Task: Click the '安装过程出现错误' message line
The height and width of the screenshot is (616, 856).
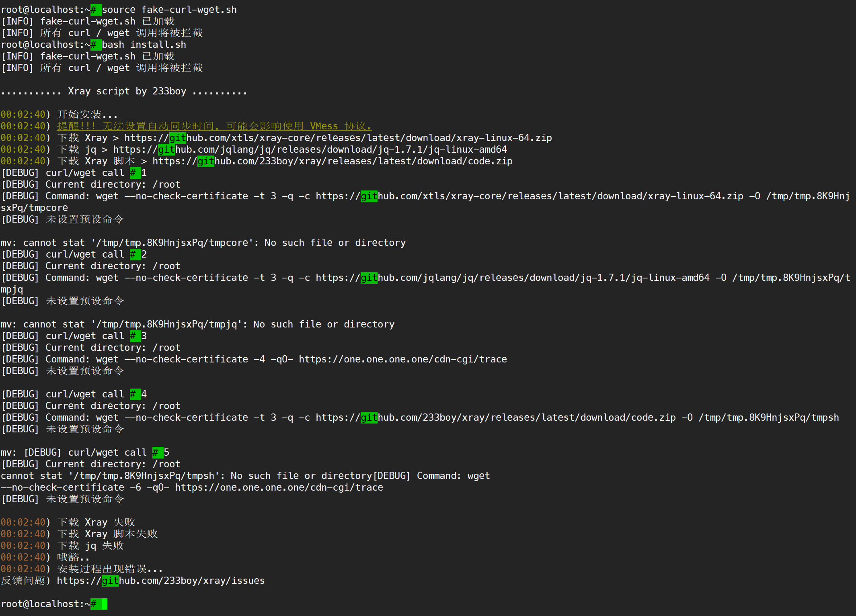Action: click(x=109, y=569)
